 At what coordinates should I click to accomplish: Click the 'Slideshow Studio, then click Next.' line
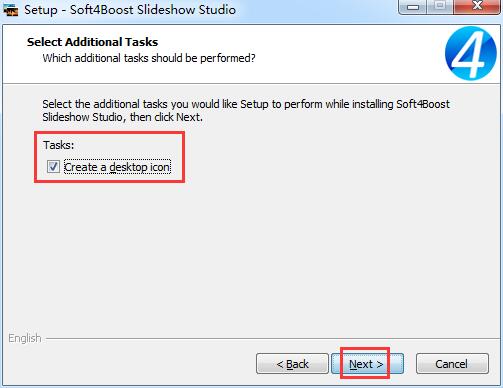122,117
